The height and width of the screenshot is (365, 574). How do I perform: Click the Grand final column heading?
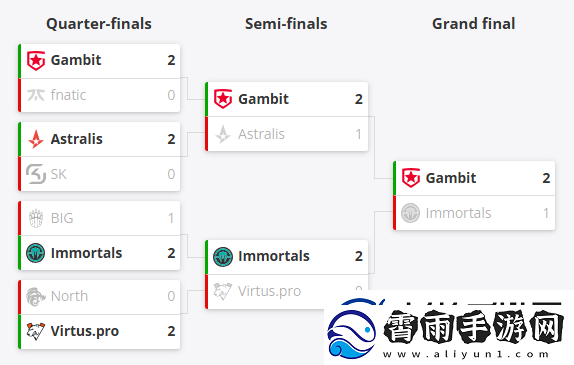click(x=474, y=24)
